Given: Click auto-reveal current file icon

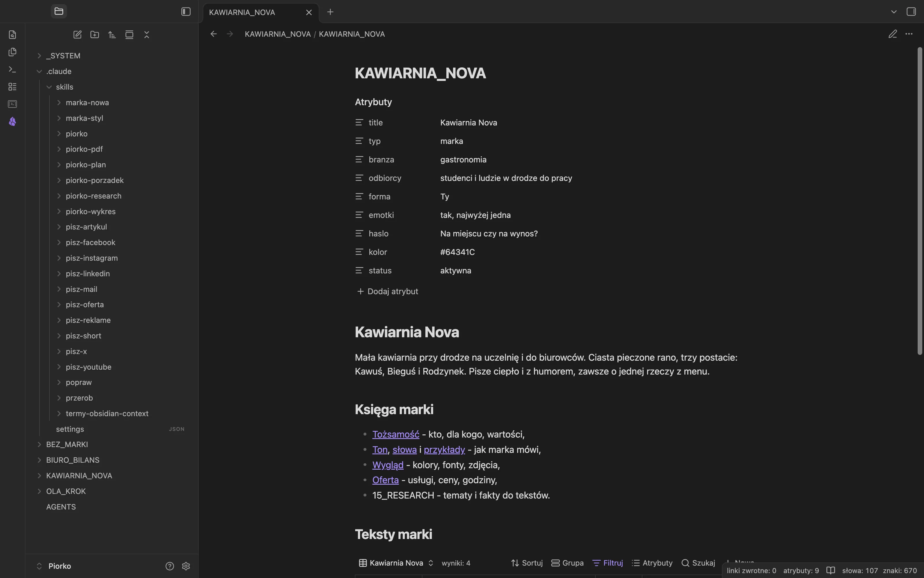Looking at the screenshot, I should [129, 35].
